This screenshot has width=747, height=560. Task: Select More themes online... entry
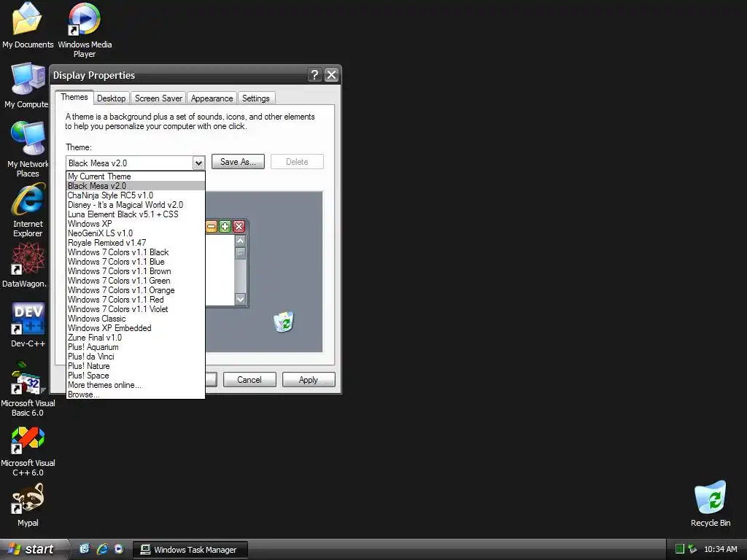pyautogui.click(x=135, y=385)
